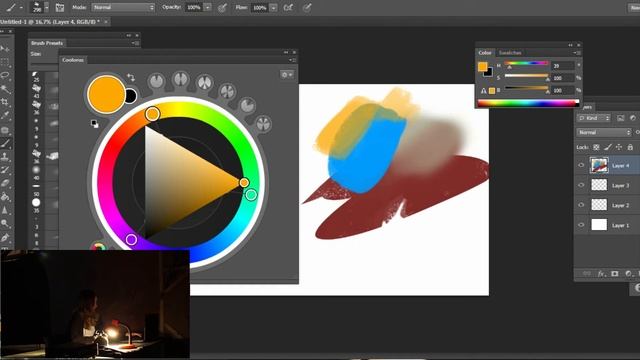
Task: Toggle pixel layers filter in Layers panel
Action: 621,118
